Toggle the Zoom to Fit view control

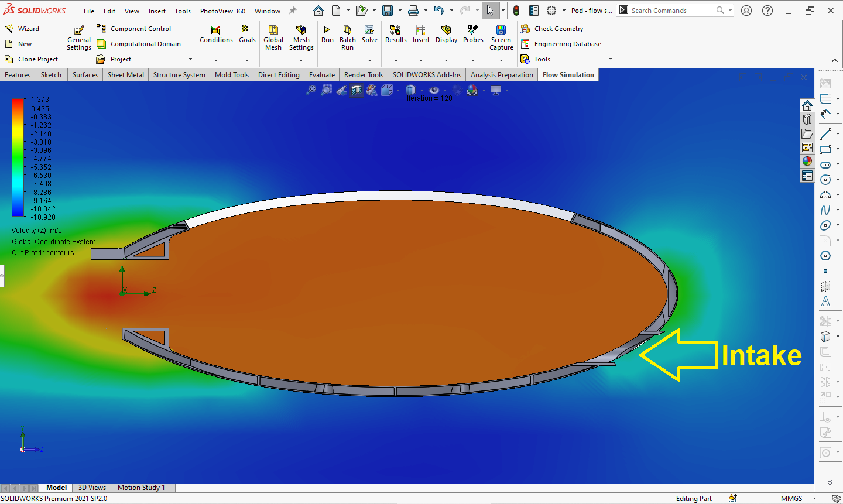[x=311, y=90]
